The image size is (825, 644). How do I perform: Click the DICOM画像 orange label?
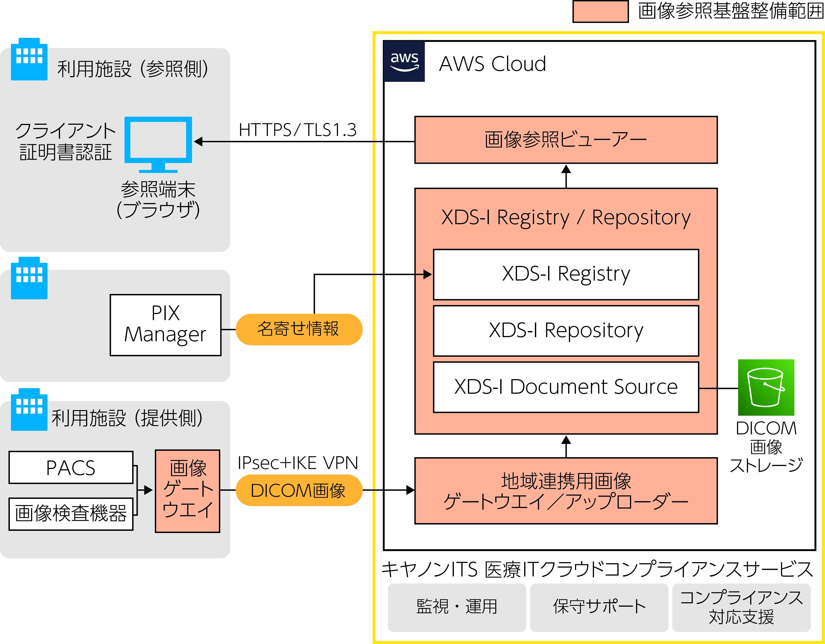(x=299, y=490)
